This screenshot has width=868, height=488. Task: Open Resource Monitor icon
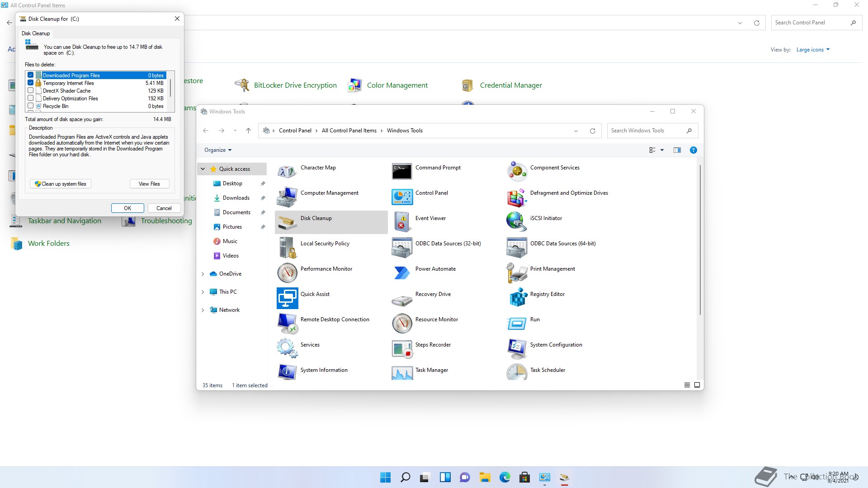coord(402,324)
